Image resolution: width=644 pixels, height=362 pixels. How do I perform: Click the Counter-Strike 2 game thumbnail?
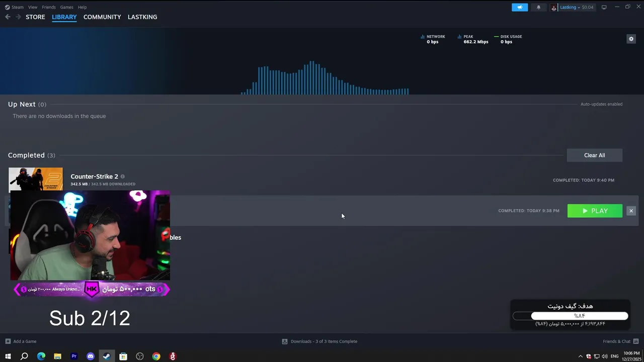(36, 179)
